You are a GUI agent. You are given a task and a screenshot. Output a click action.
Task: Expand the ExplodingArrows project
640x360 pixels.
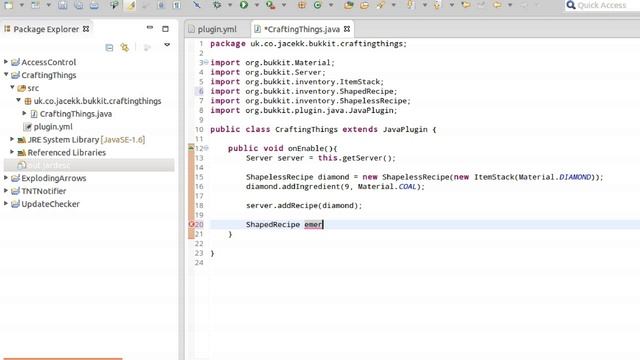tap(6, 178)
